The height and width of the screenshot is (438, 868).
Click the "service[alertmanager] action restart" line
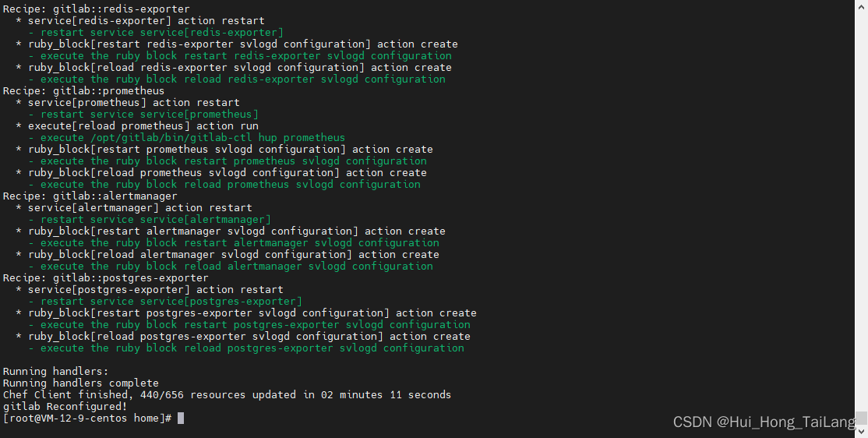(x=139, y=208)
